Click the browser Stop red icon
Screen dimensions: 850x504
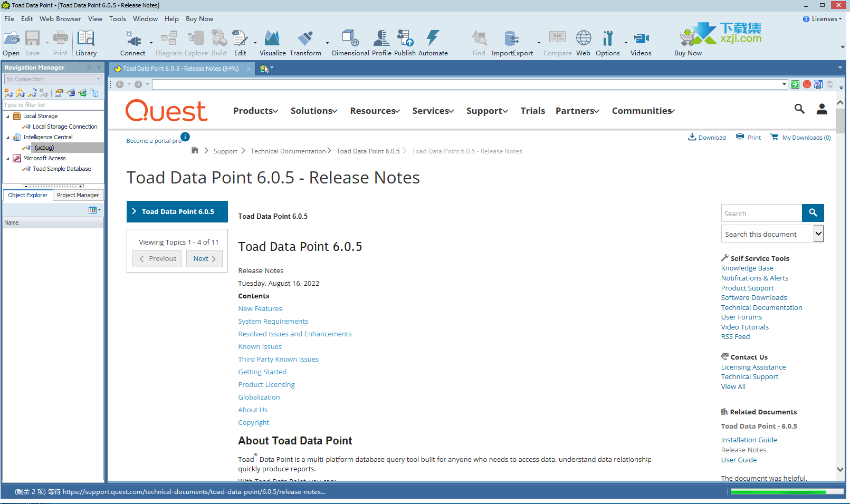pos(807,84)
